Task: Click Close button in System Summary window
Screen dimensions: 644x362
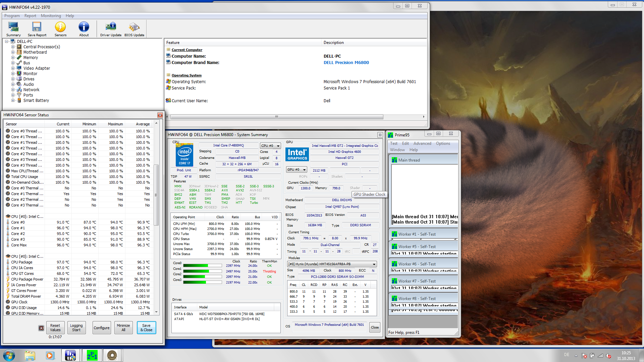Action: (x=375, y=327)
